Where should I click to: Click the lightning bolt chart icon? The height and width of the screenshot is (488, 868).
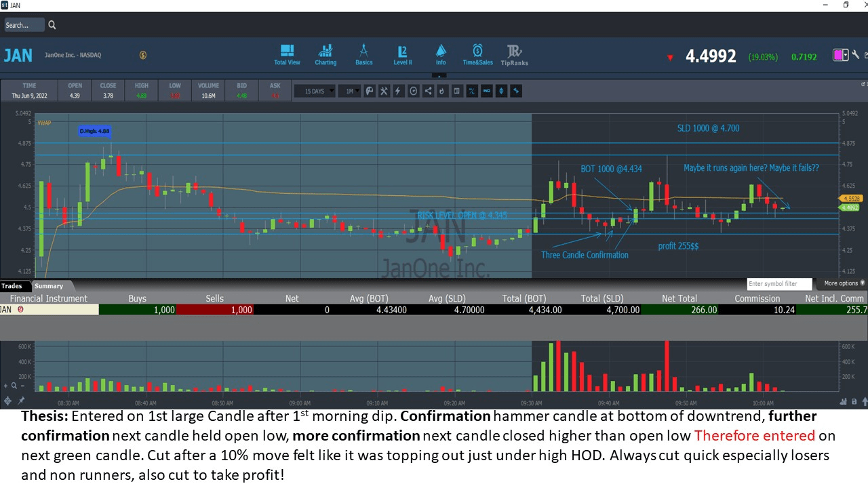pos(399,91)
